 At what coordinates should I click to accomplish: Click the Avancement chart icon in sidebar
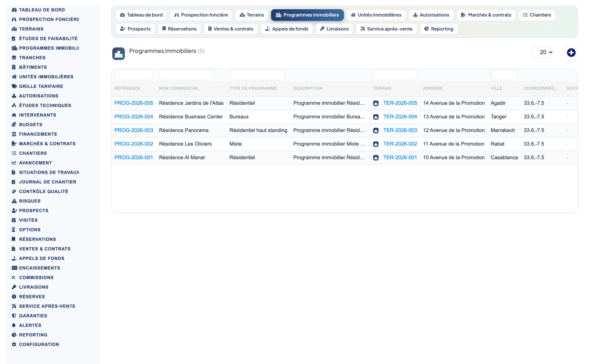click(14, 163)
